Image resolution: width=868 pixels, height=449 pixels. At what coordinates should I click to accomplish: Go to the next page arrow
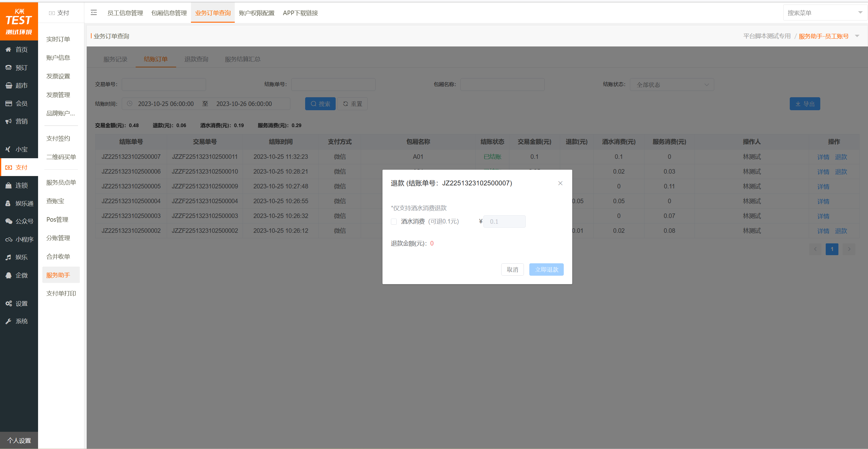click(849, 249)
